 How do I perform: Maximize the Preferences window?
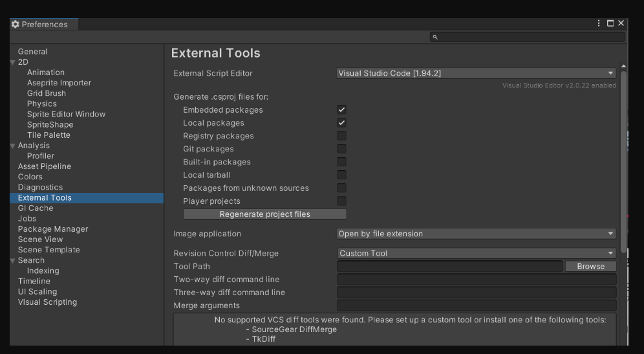tap(610, 23)
